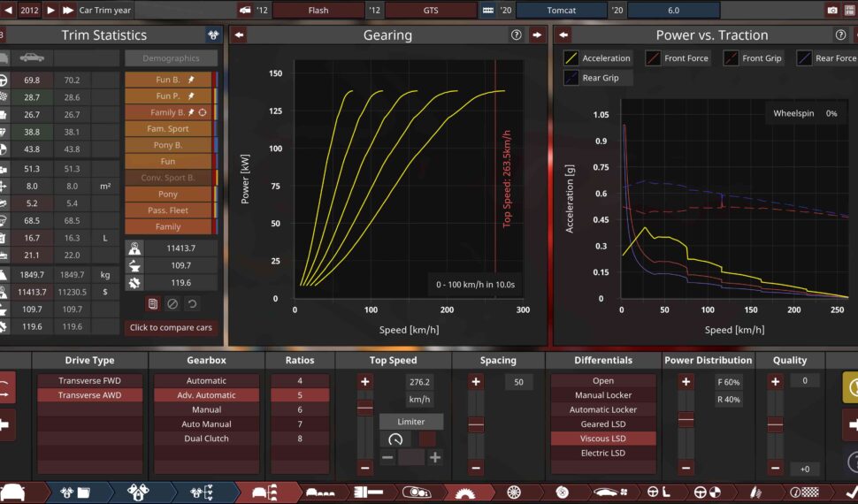The image size is (858, 504).
Task: Select Dual Clutch gearbox option
Action: coord(206,439)
